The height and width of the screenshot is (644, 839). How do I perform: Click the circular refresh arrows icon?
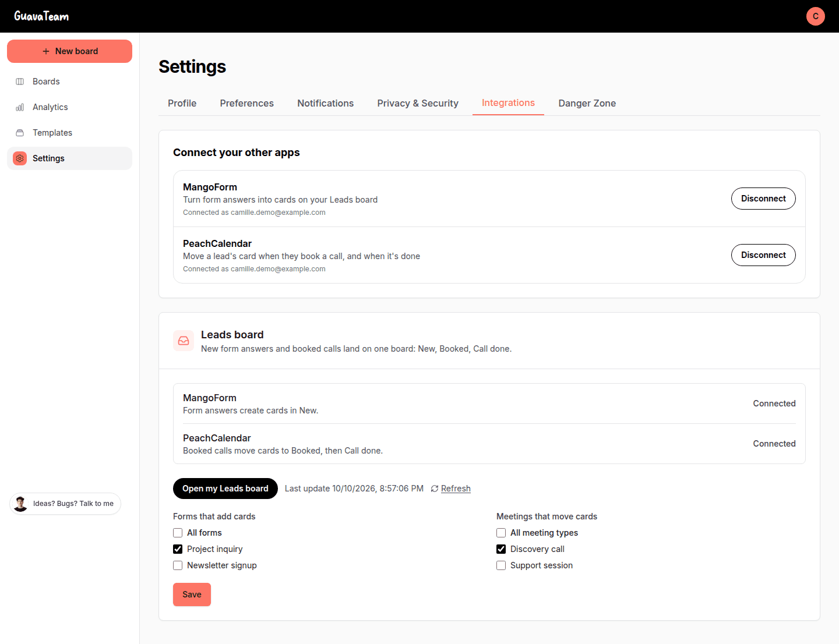435,489
